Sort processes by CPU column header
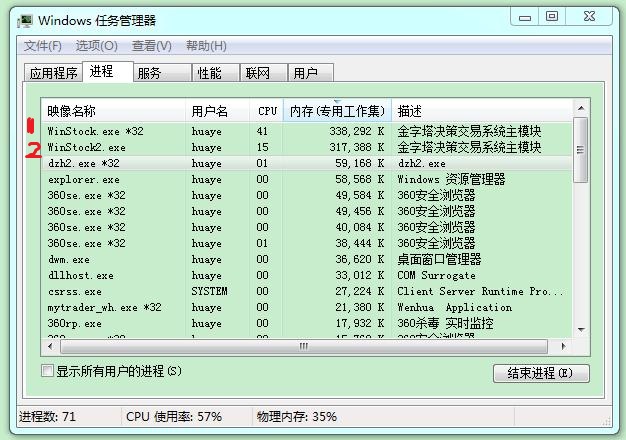Screen dimensions: 626x440 coord(267,111)
